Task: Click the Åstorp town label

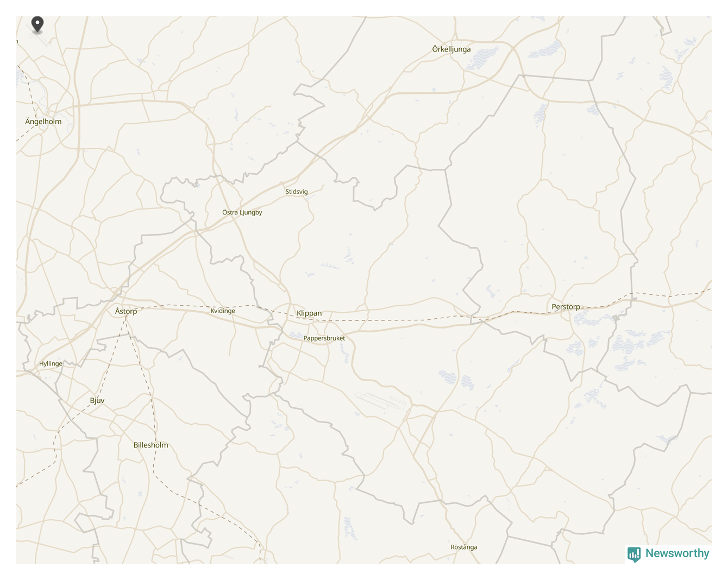Action: [x=126, y=311]
